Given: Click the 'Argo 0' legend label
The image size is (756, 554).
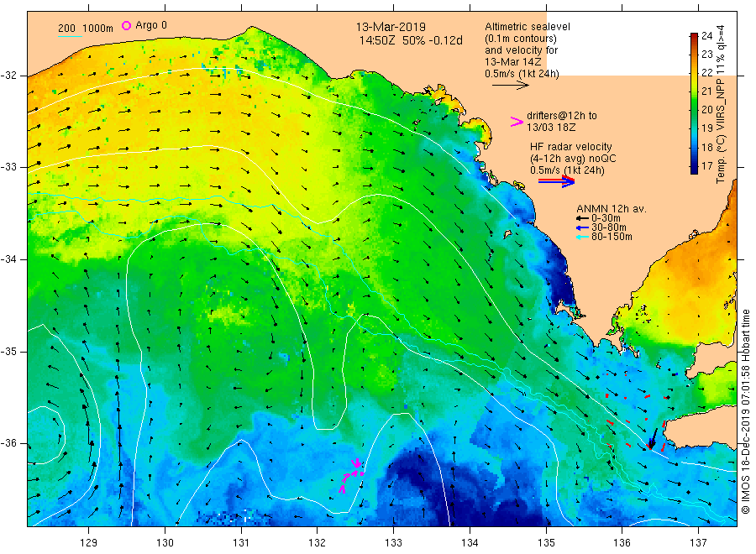Looking at the screenshot, I should 151,25.
